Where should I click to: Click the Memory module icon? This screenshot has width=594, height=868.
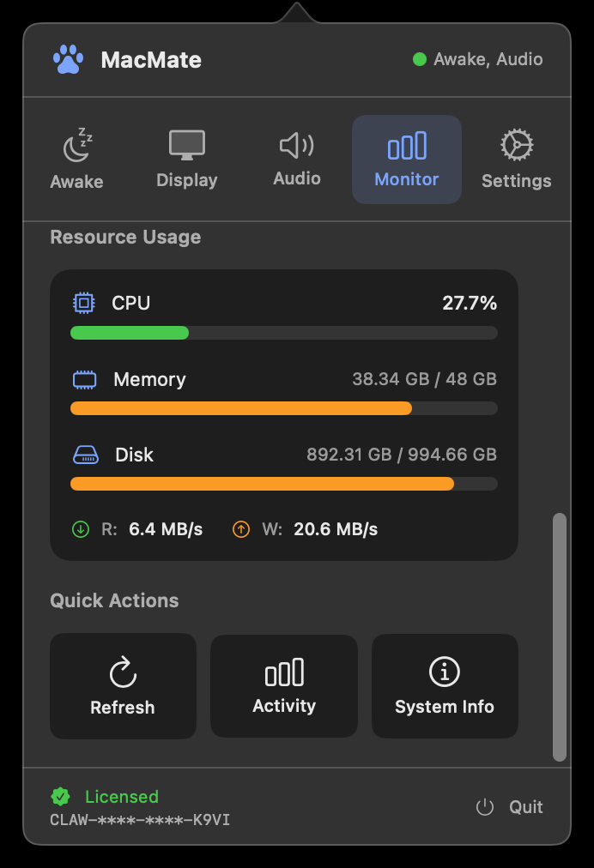tap(84, 378)
